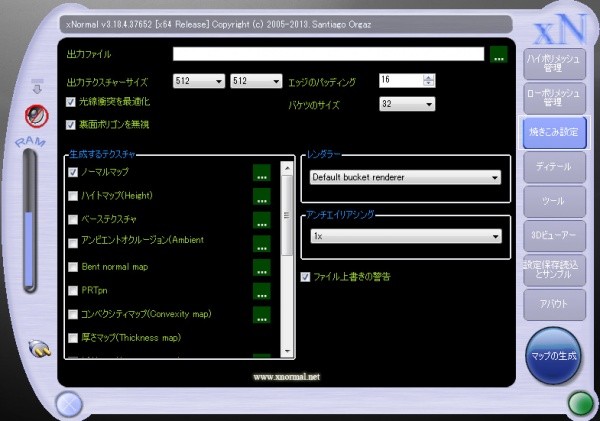
Task: Open output file browse button
Action: point(499,54)
